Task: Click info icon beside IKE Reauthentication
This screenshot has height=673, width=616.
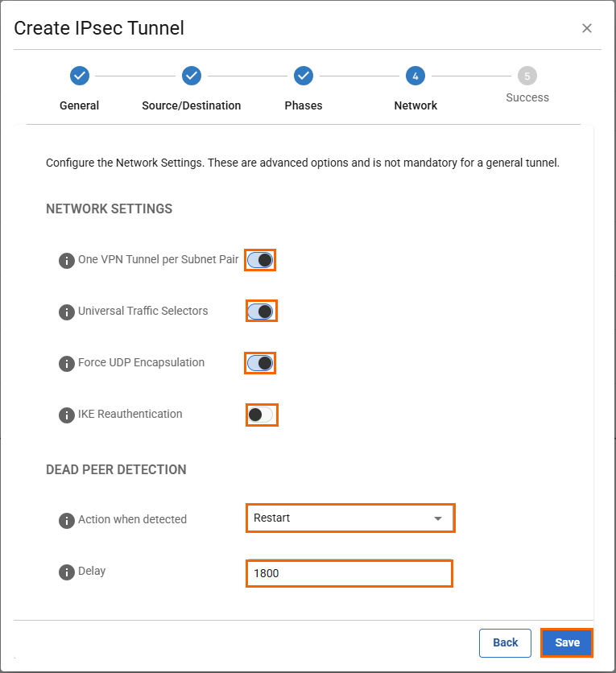Action: pyautogui.click(x=67, y=415)
